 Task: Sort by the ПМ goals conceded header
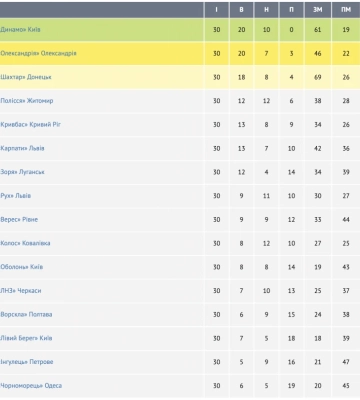click(x=346, y=10)
